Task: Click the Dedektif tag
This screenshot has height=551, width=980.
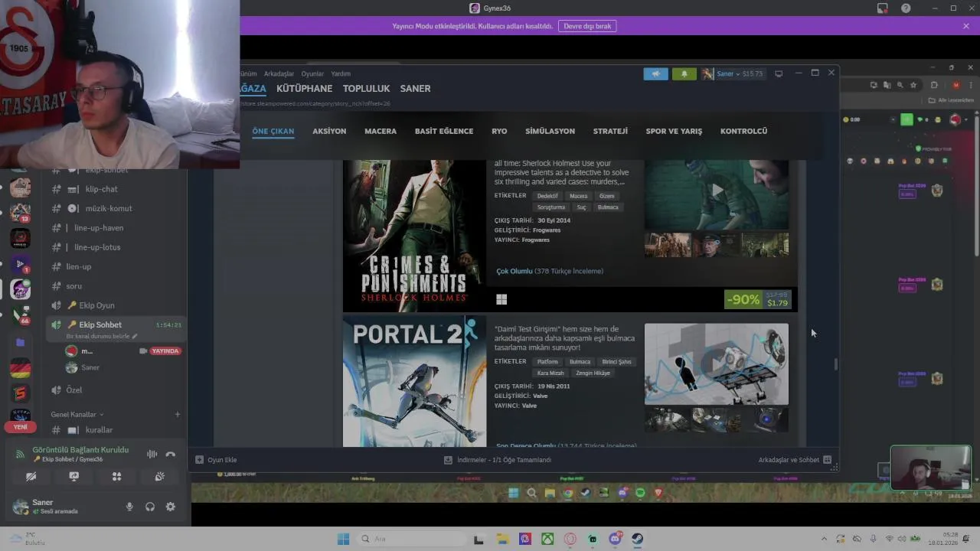Action: click(x=547, y=196)
